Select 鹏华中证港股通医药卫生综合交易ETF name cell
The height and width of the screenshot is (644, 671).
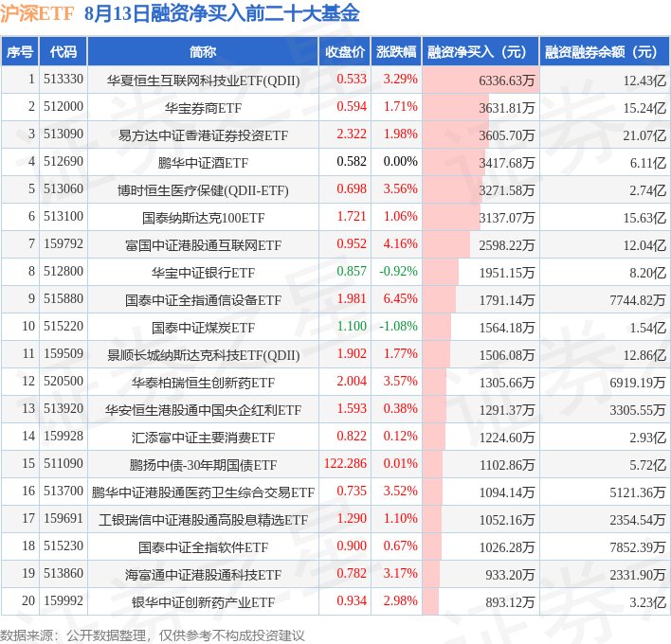point(203,492)
